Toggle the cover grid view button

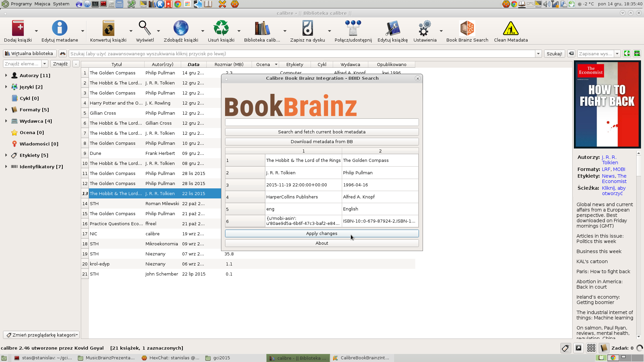[591, 348]
